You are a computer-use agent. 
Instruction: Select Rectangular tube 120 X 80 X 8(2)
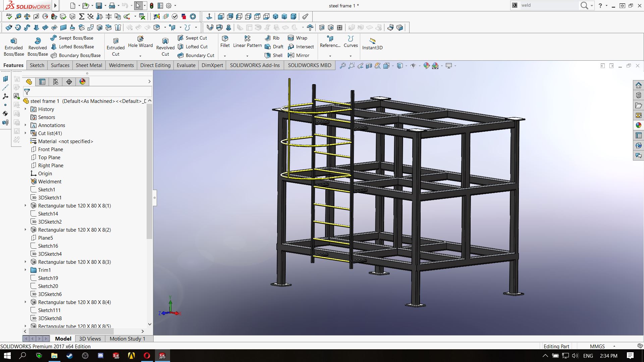74,230
